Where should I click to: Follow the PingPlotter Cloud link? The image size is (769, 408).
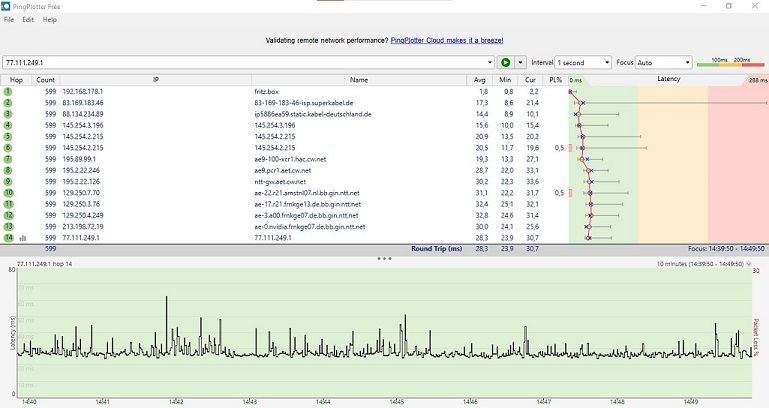pos(447,40)
